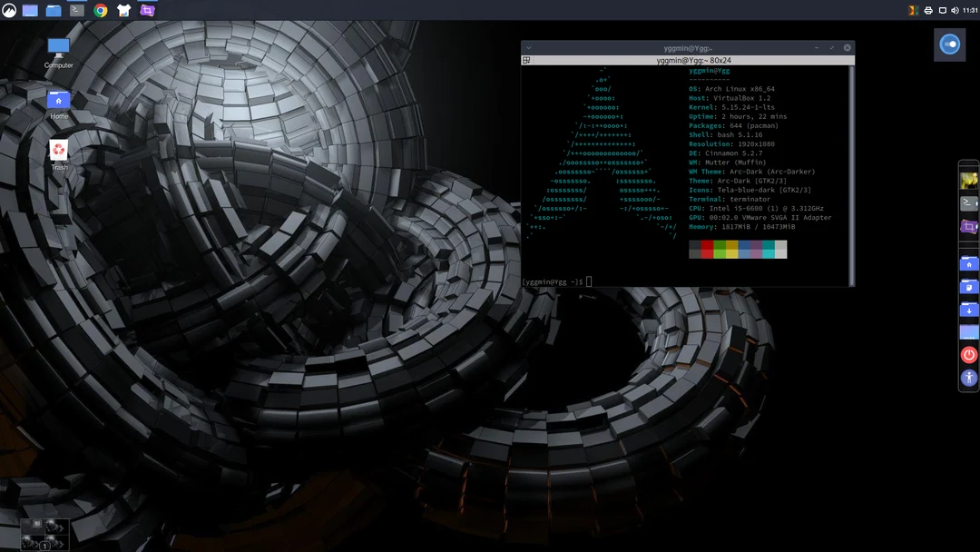The image size is (980, 552).
Task: Click the grouping grid icon in the terminal
Action: [x=524, y=59]
